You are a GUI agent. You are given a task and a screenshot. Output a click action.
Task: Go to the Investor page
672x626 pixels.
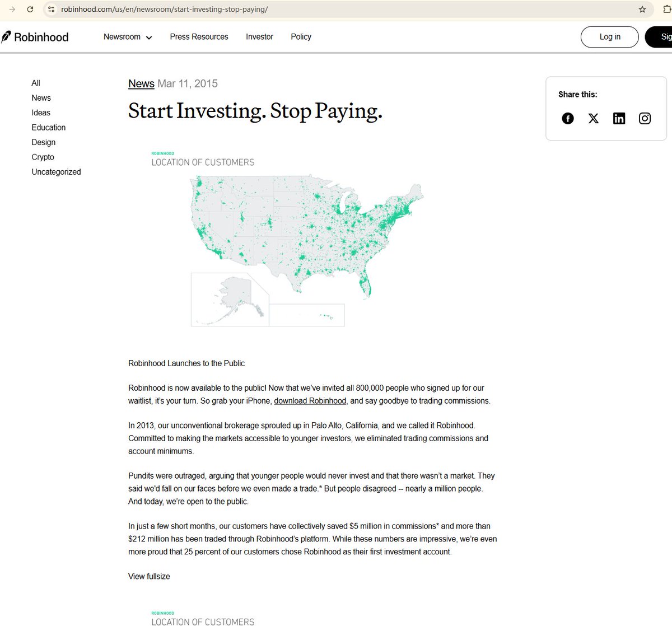click(259, 37)
